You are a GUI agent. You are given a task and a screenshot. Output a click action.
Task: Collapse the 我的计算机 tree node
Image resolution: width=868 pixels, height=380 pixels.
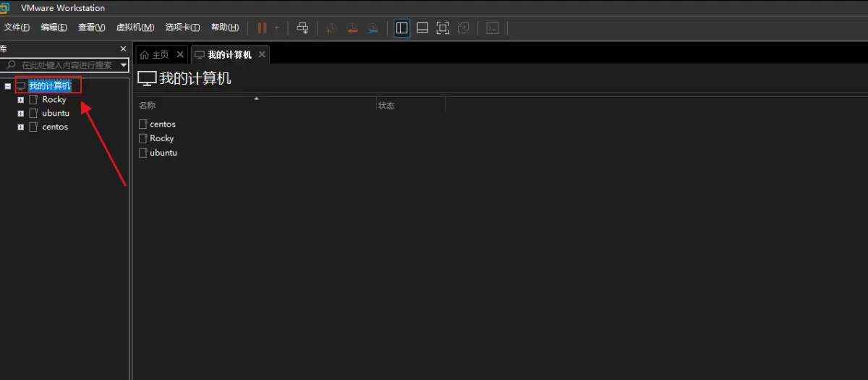8,86
